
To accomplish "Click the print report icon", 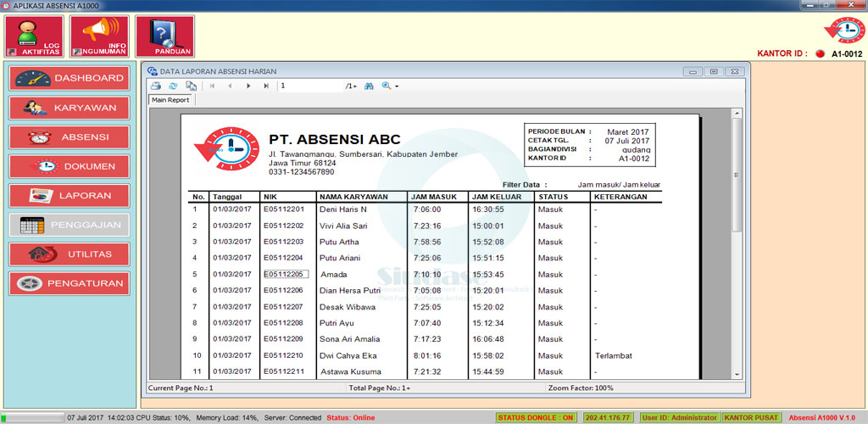I will pyautogui.click(x=156, y=86).
